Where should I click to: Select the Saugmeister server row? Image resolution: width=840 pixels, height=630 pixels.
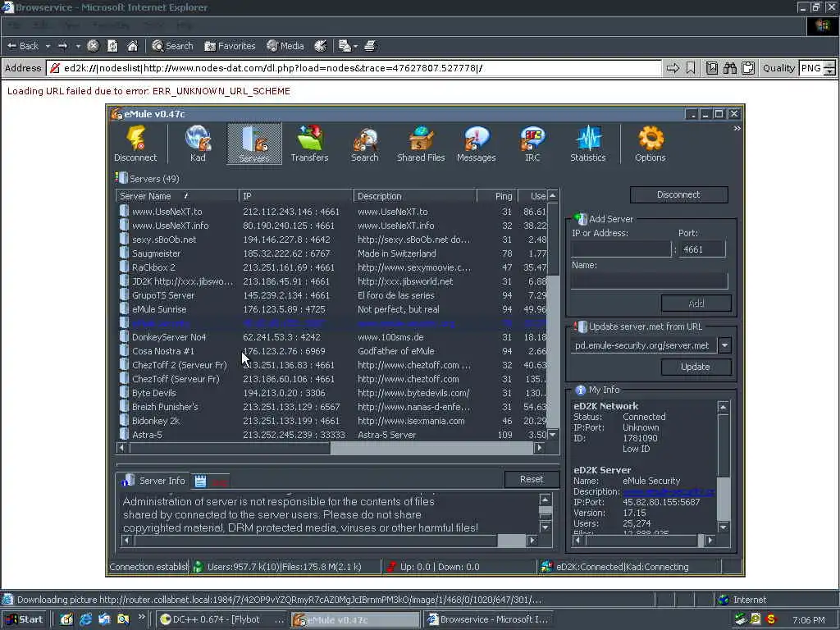tap(332, 253)
